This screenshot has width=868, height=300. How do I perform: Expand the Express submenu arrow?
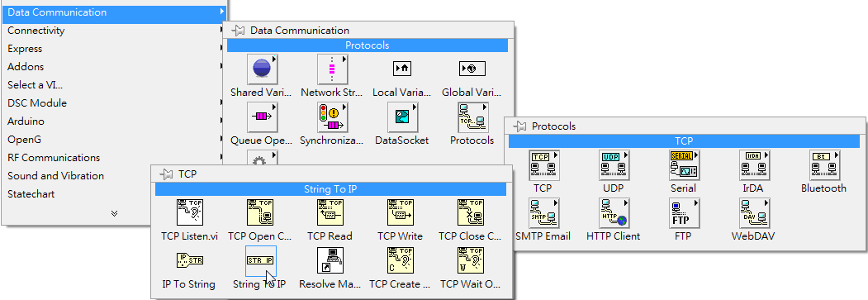point(221,49)
